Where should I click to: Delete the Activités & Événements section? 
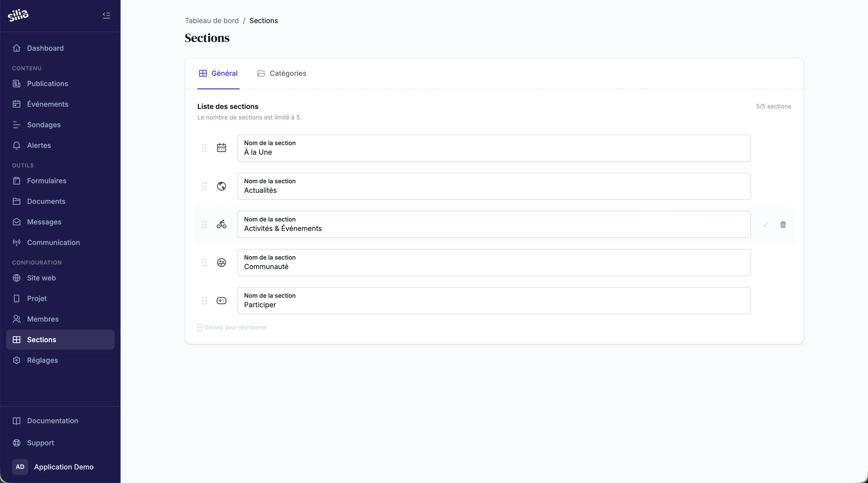[783, 224]
